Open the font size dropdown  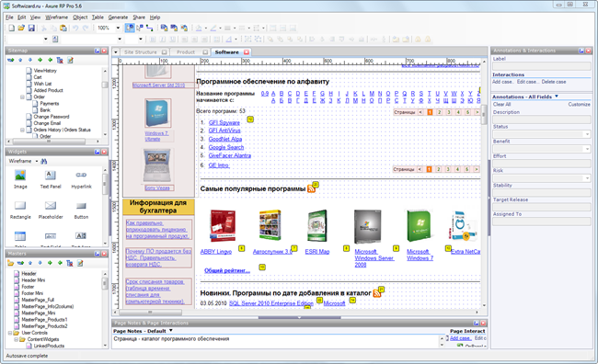coord(141,39)
